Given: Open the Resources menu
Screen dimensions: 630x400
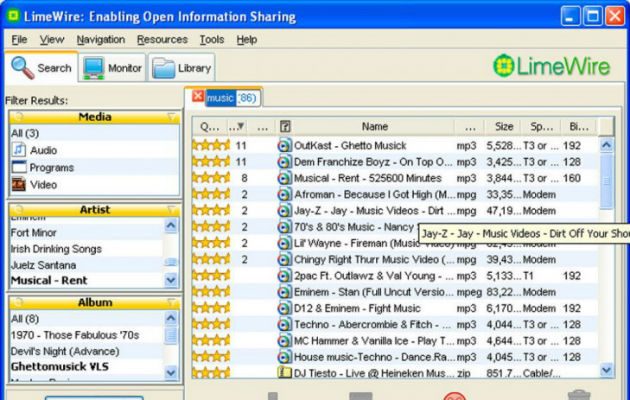Looking at the screenshot, I should pos(162,39).
